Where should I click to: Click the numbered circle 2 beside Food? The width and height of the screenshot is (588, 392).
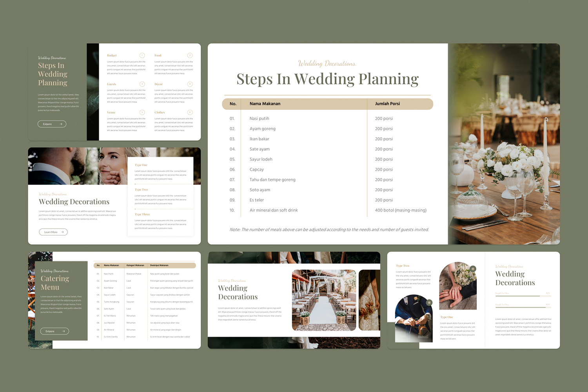pyautogui.click(x=190, y=56)
